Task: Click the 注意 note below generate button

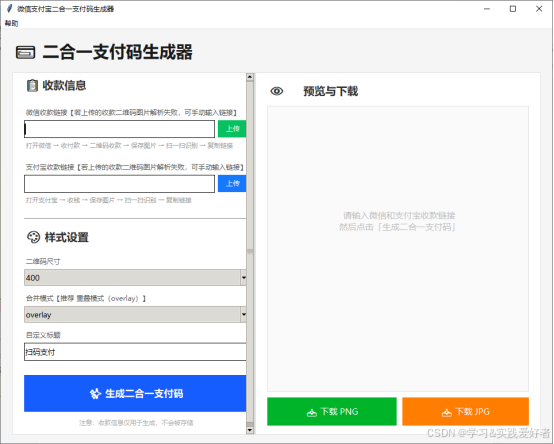Action: click(x=136, y=423)
